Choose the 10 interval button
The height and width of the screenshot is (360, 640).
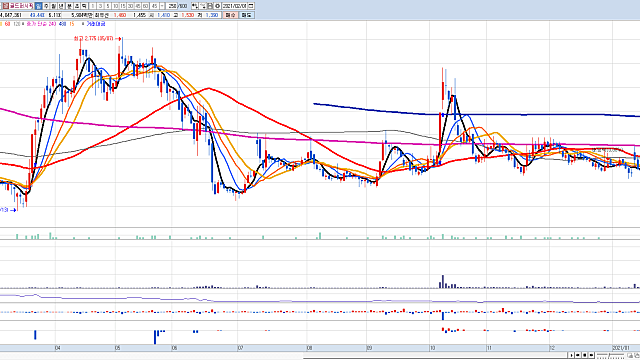(116, 6)
